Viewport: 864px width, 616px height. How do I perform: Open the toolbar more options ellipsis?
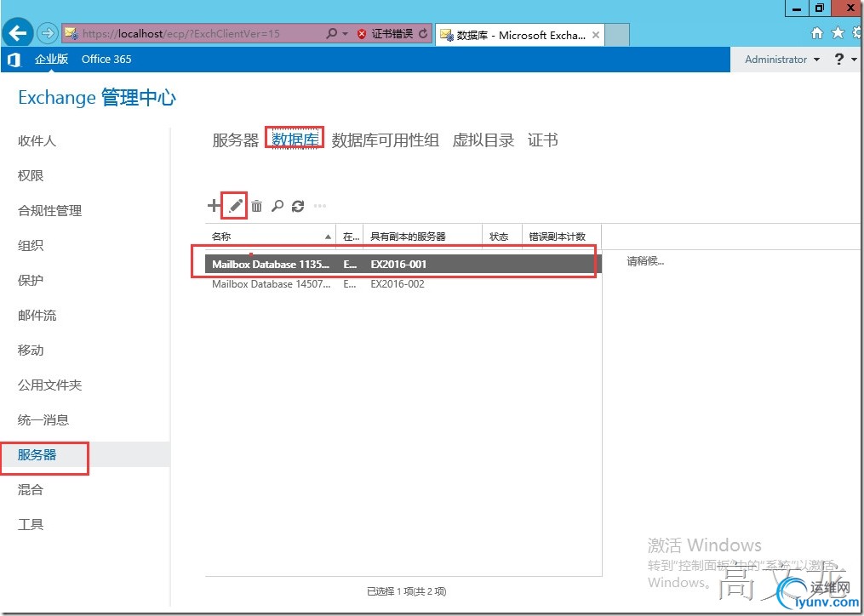(x=319, y=206)
